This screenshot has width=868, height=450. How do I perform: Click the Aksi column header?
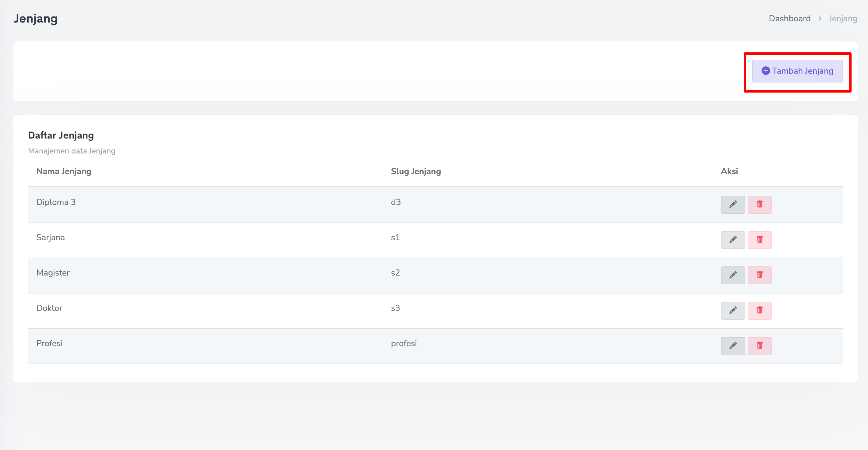click(729, 171)
